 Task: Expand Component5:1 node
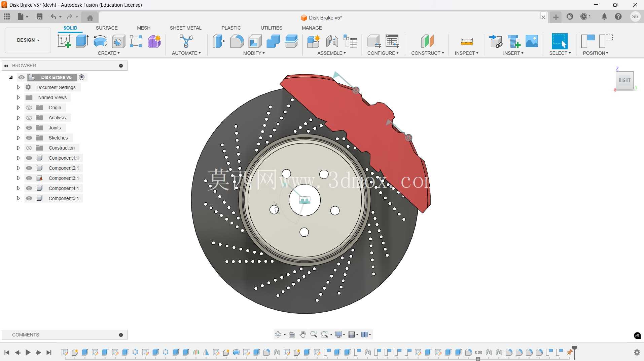[18, 198]
